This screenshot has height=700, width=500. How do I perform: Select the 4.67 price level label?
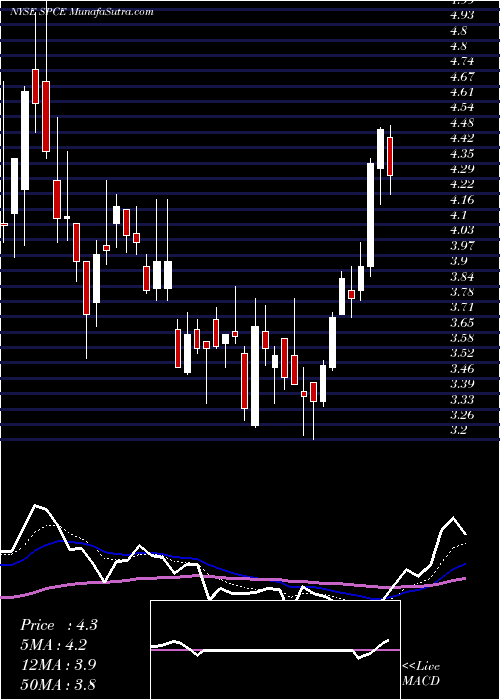coord(462,77)
